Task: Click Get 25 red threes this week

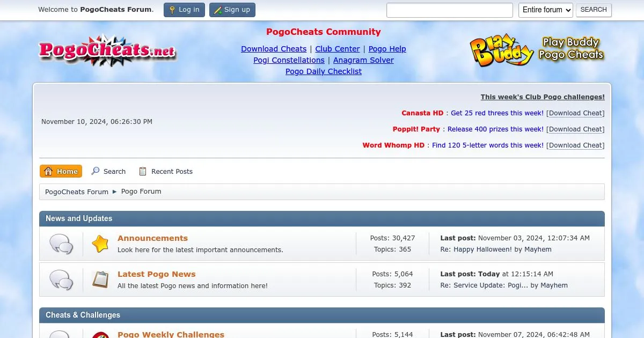Action: (x=497, y=113)
